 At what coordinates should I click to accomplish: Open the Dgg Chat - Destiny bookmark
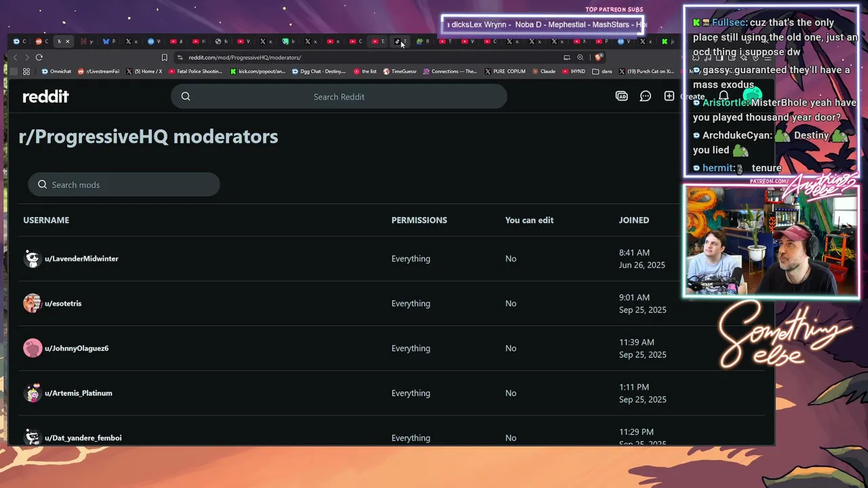click(x=319, y=71)
